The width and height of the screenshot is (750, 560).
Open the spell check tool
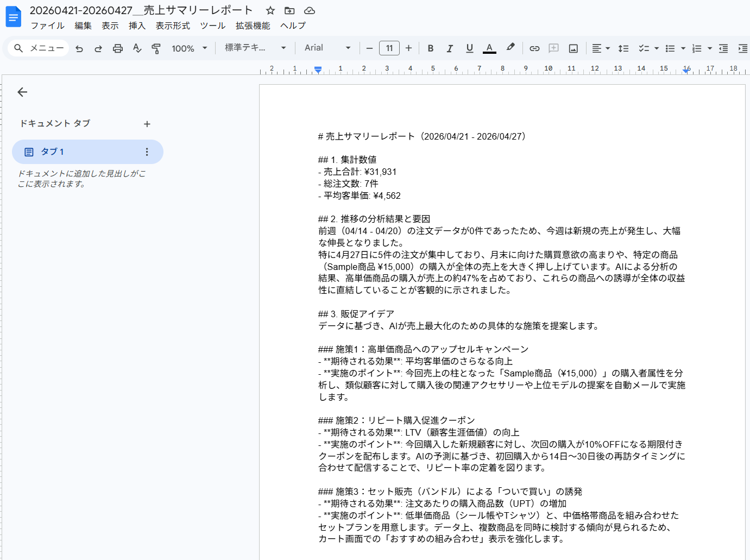coord(137,48)
